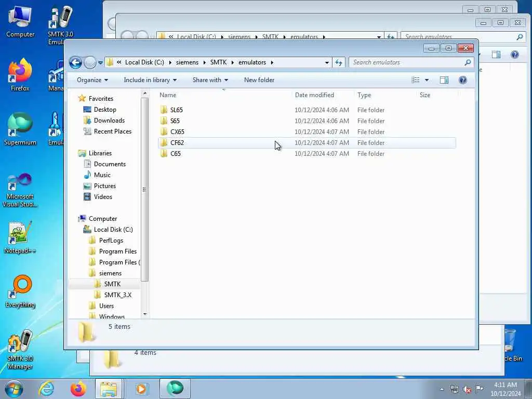Toggle muted volume tray icon
The width and height of the screenshot is (532, 399).
point(467,390)
